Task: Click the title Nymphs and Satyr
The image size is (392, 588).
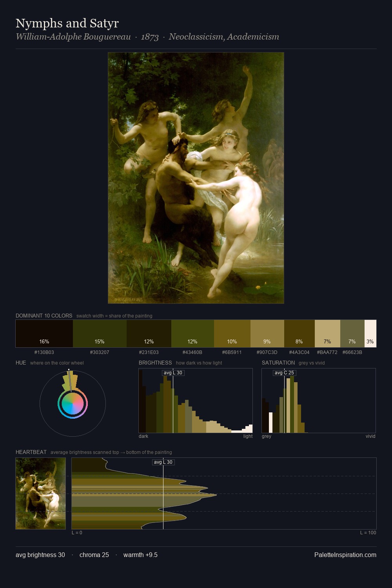Action: (x=67, y=24)
